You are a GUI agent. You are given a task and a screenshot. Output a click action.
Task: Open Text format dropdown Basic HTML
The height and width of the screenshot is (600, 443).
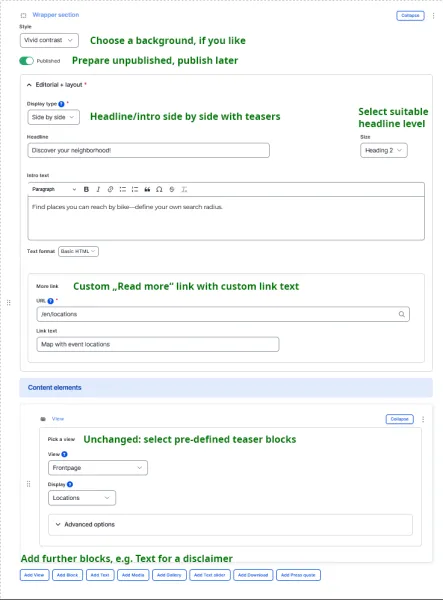pos(78,251)
